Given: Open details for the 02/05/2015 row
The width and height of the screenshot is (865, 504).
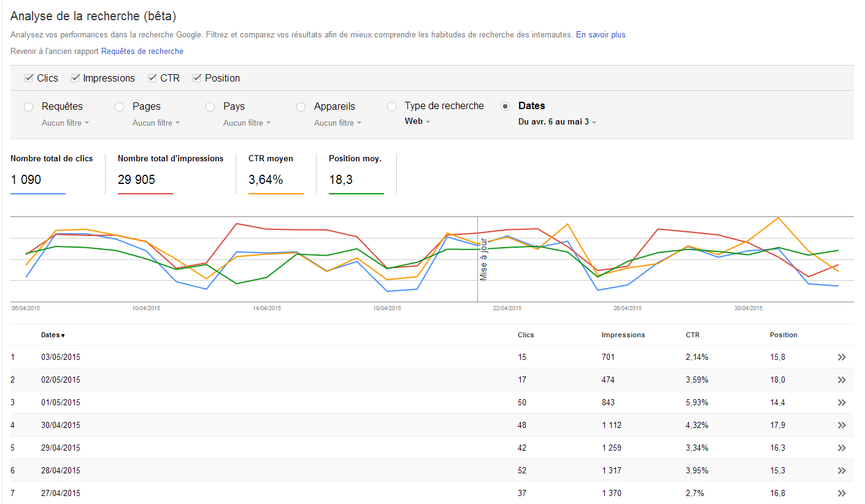Looking at the screenshot, I should (x=842, y=380).
